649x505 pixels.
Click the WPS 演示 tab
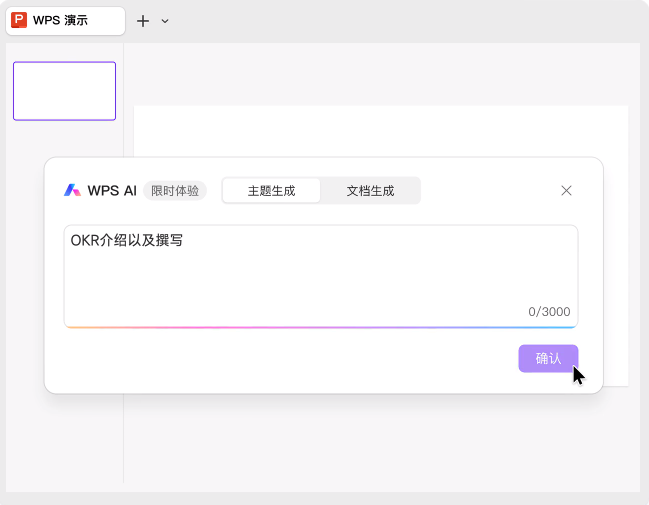point(65,21)
